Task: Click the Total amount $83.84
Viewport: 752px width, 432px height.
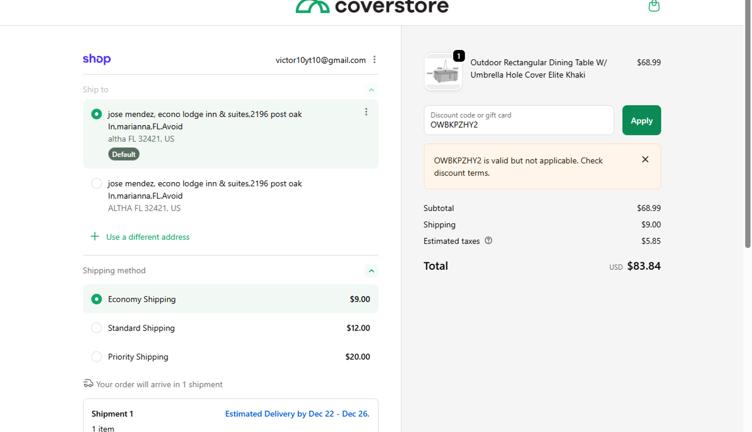Action: click(x=644, y=266)
